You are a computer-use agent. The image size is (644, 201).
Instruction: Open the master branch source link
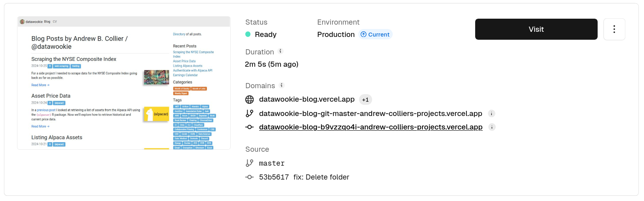point(271,163)
